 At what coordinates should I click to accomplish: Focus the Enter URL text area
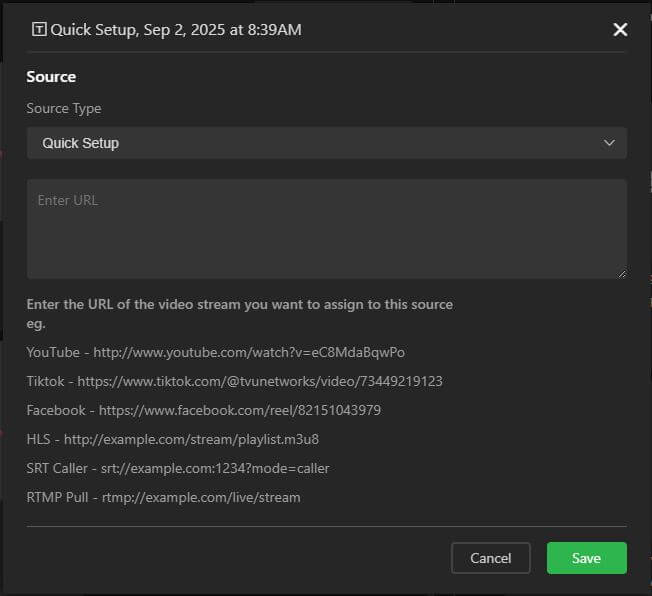point(326,229)
